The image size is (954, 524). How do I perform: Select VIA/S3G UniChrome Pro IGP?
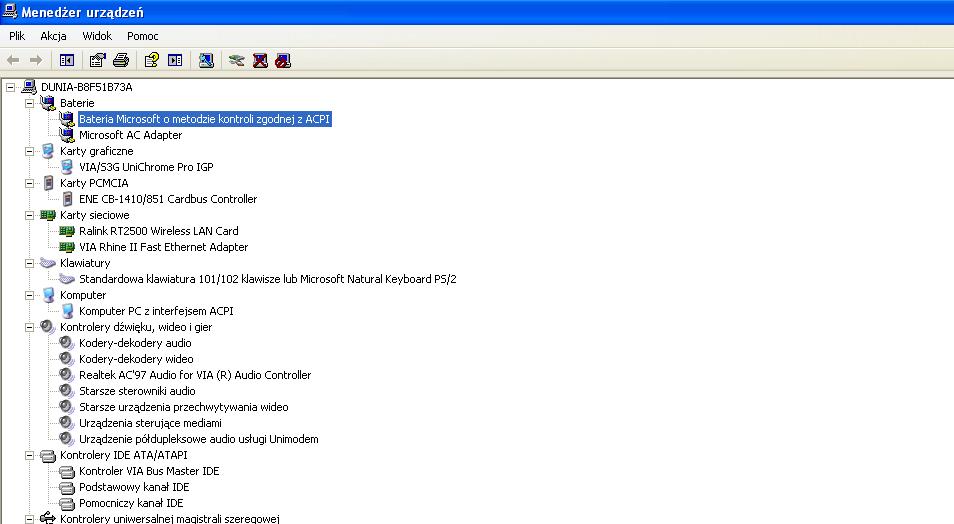click(x=146, y=167)
